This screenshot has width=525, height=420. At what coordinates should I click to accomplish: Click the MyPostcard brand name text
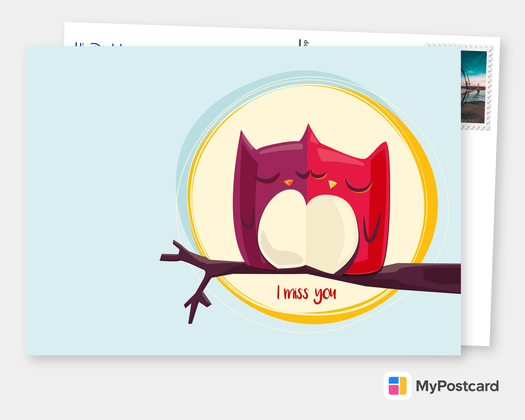point(457,386)
